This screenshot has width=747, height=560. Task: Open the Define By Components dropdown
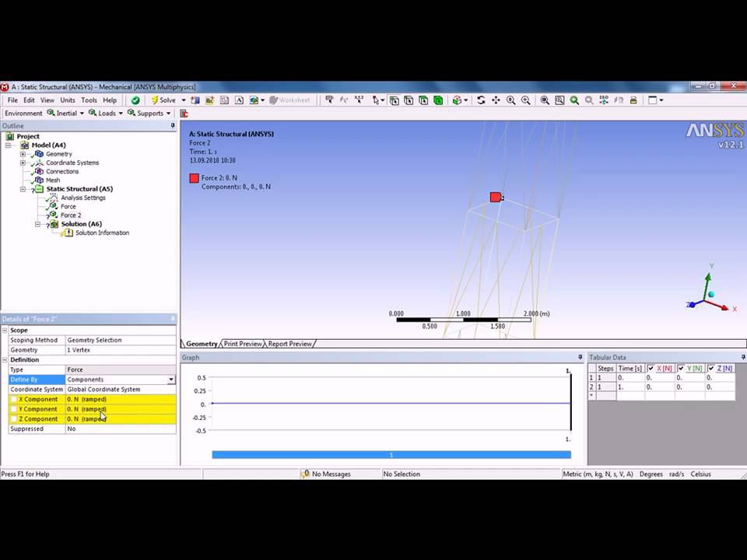click(x=170, y=380)
